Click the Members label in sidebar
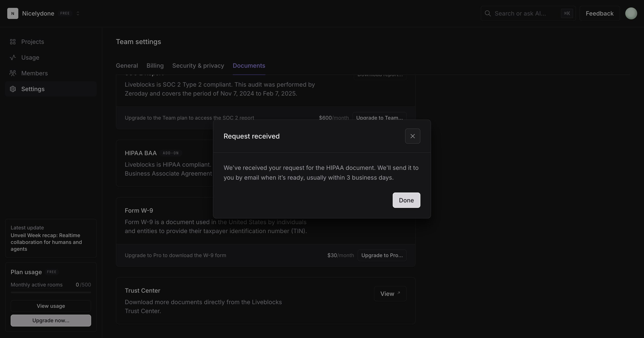Screen dimensions: 644x338 tap(34, 73)
